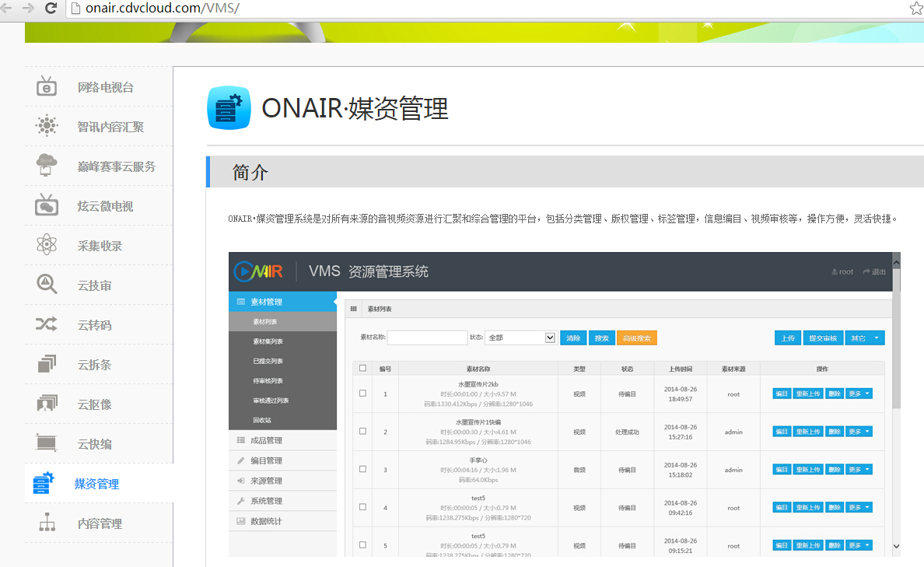Viewport: 924px width, 567px height.
Task: Click the 采集收录 atom icon
Action: pyautogui.click(x=47, y=244)
